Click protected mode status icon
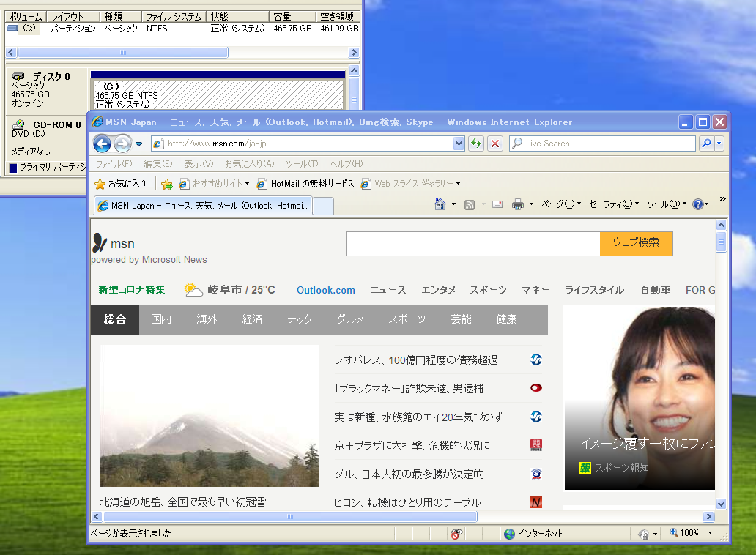This screenshot has width=756, height=555. pos(643,534)
